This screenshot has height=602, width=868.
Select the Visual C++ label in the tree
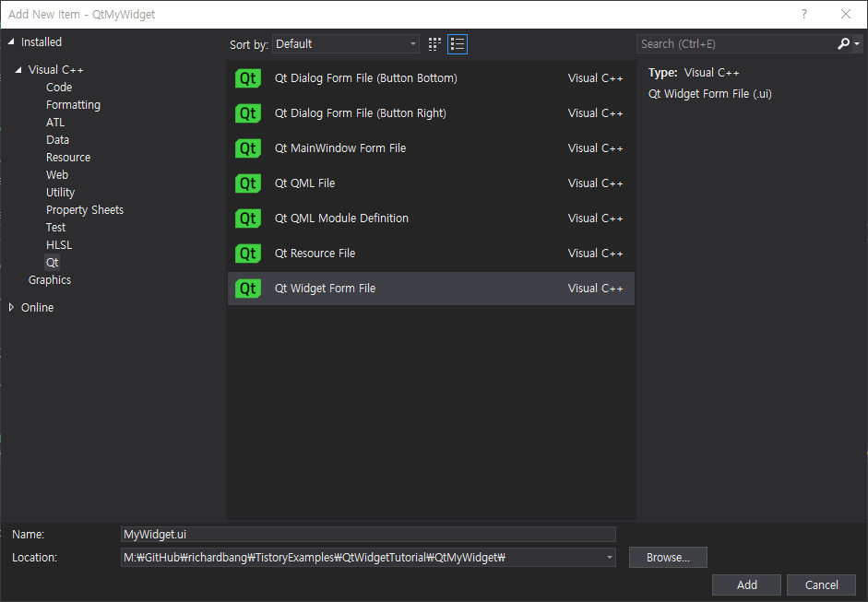pos(56,70)
